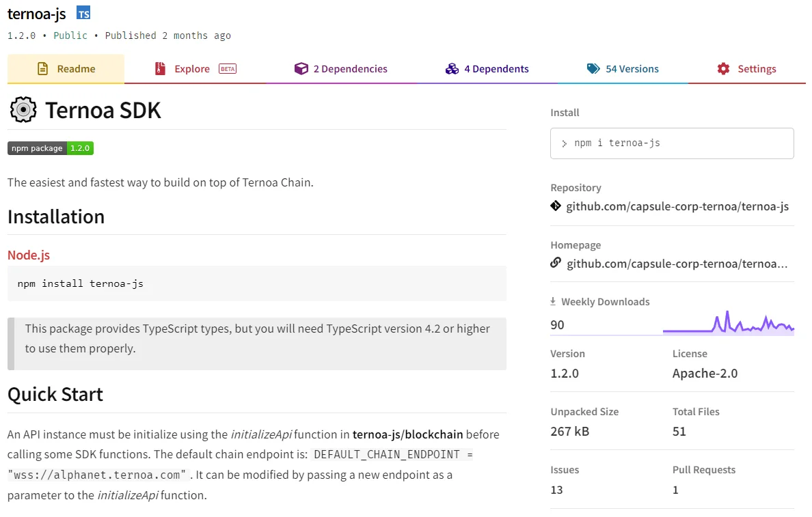Click the Settings gear icon
The height and width of the screenshot is (517, 812).
pyautogui.click(x=723, y=69)
